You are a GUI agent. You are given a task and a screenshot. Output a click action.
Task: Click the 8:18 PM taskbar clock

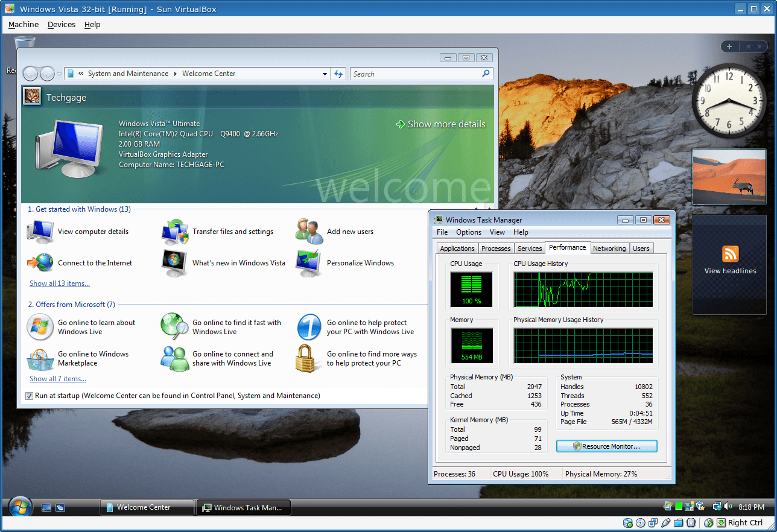pos(751,507)
